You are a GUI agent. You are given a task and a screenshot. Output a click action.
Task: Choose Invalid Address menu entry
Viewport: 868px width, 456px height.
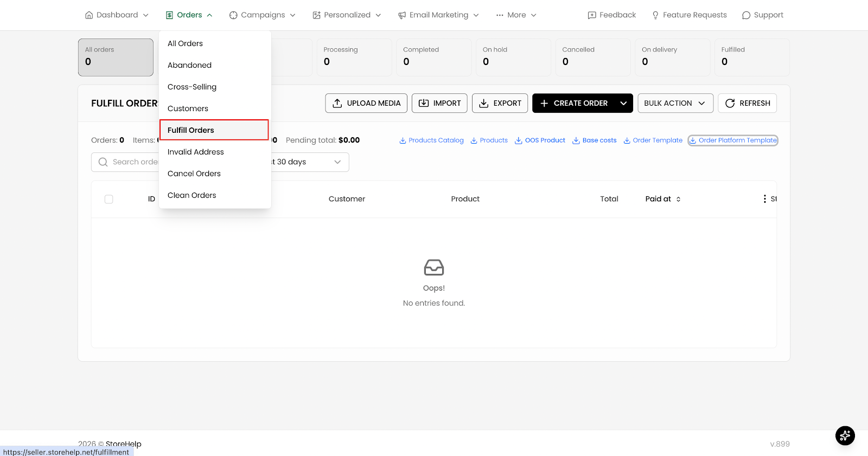pos(215,152)
